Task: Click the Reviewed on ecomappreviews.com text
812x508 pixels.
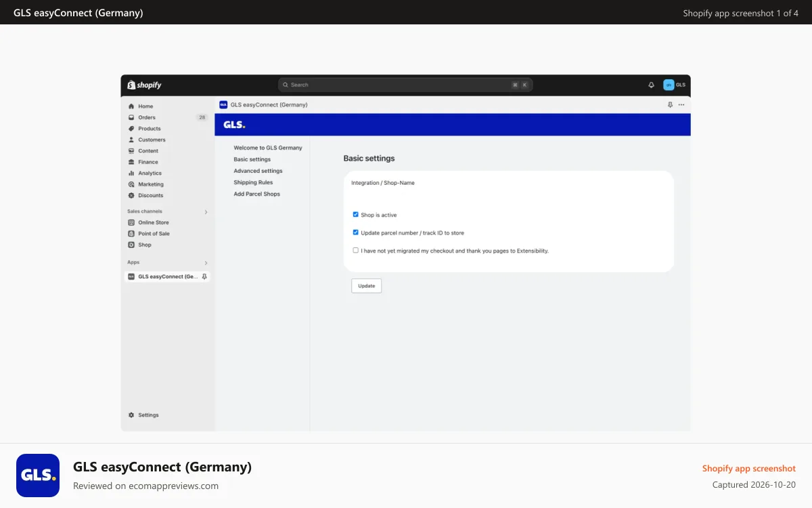Action: click(145, 486)
